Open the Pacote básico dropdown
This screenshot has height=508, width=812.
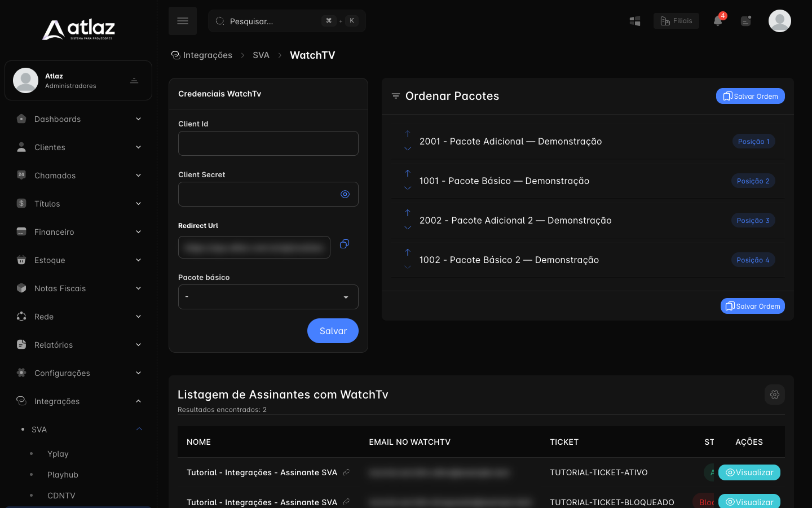268,297
